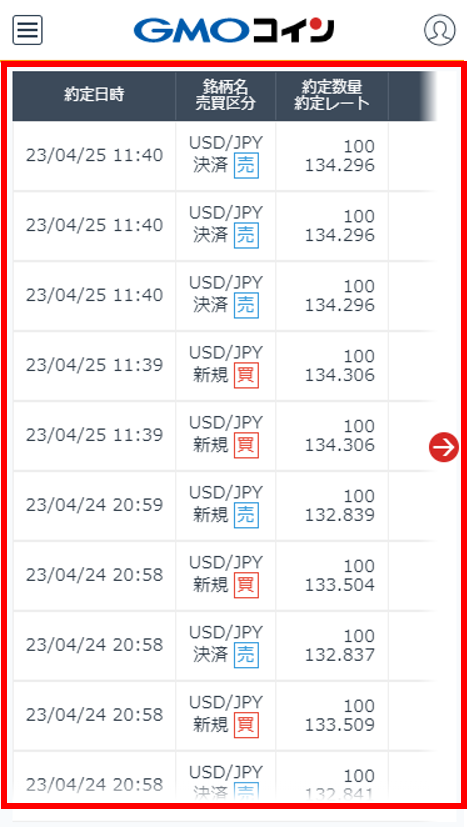Screen dimensions: 467x827
Task: Click the red right-arrow scroll icon
Action: click(x=444, y=447)
